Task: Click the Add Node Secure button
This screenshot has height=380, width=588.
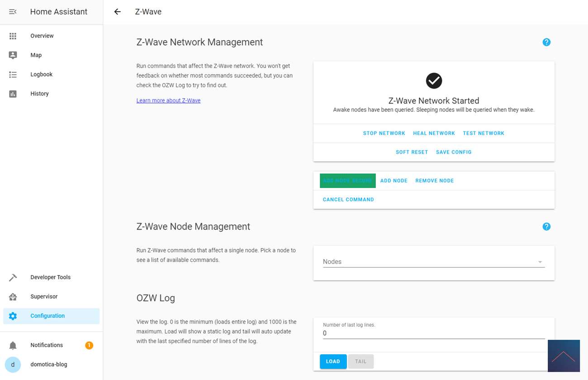Action: 347,181
